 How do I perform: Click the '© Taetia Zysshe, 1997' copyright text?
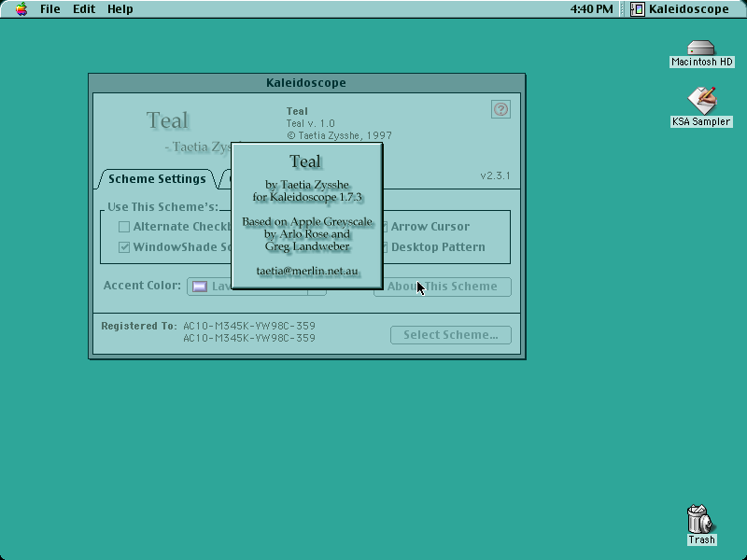(339, 135)
